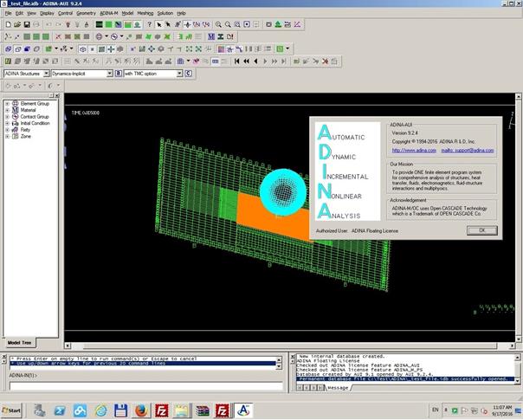Select the Message tab

click(338, 388)
